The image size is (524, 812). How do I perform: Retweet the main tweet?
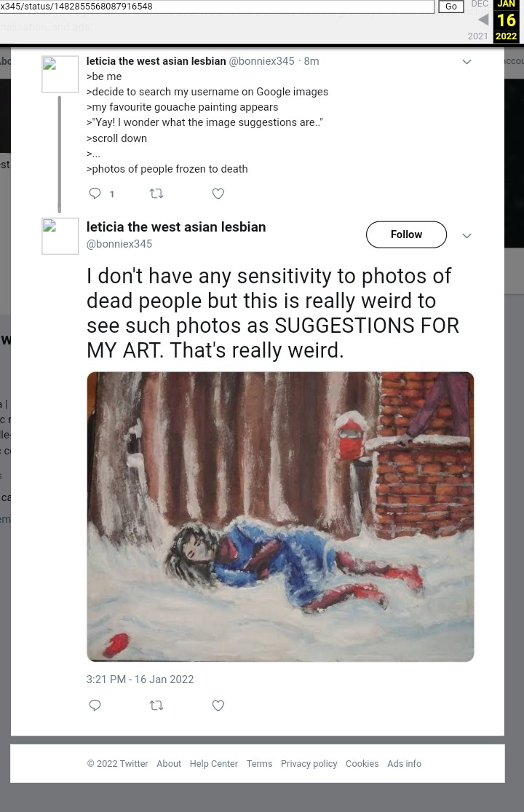(x=156, y=705)
